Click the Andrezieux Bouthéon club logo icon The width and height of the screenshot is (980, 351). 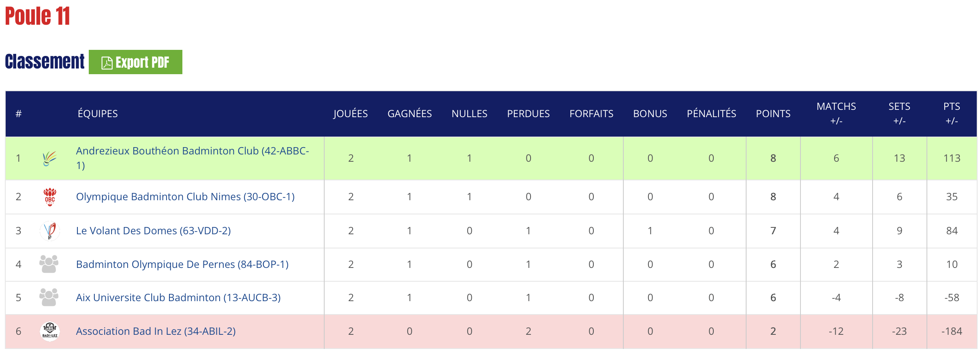[49, 158]
